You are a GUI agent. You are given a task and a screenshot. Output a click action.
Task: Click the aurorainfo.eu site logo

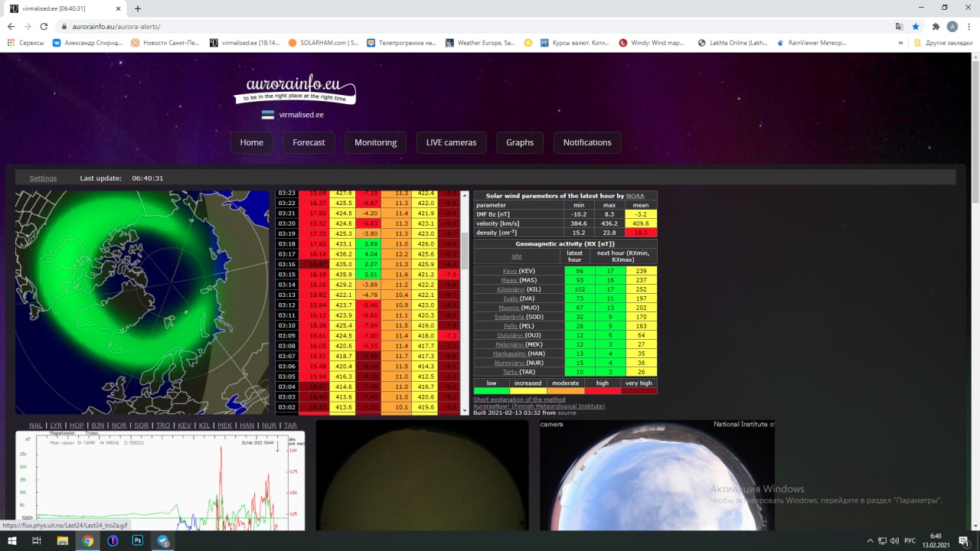[295, 89]
